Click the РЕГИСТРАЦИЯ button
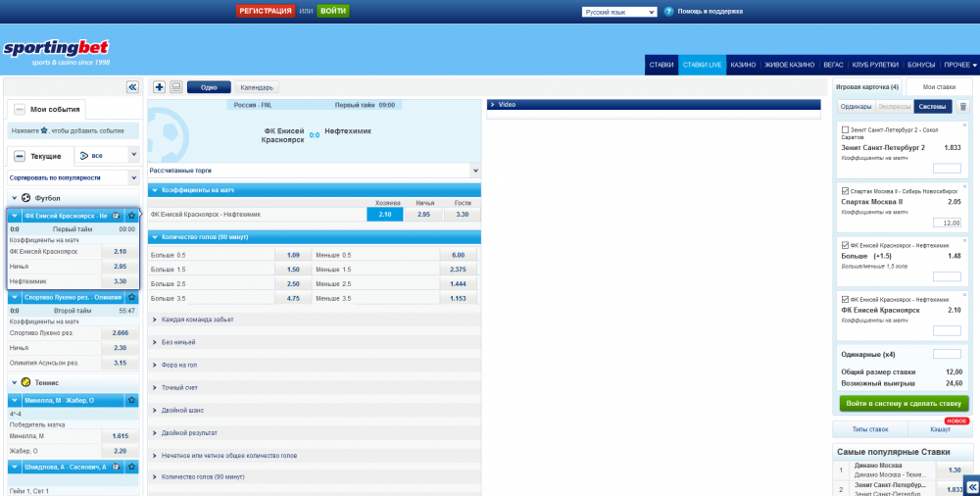 click(x=266, y=11)
